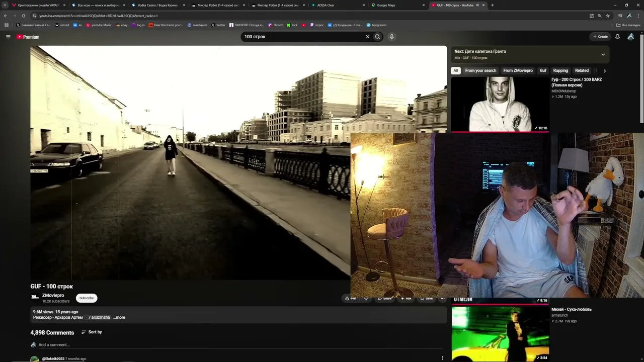Select the All filter chip

point(456,71)
